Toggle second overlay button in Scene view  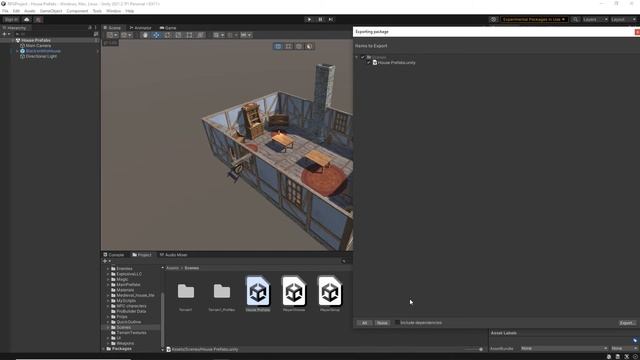click(x=289, y=46)
